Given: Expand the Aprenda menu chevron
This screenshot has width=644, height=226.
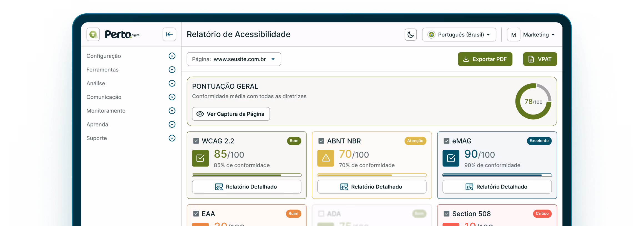Looking at the screenshot, I should [x=172, y=124].
